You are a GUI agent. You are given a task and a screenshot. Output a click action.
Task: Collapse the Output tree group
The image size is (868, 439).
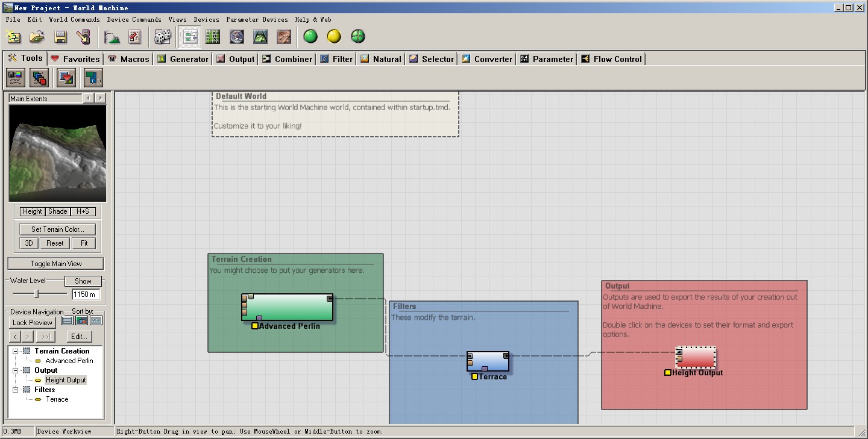pos(16,370)
